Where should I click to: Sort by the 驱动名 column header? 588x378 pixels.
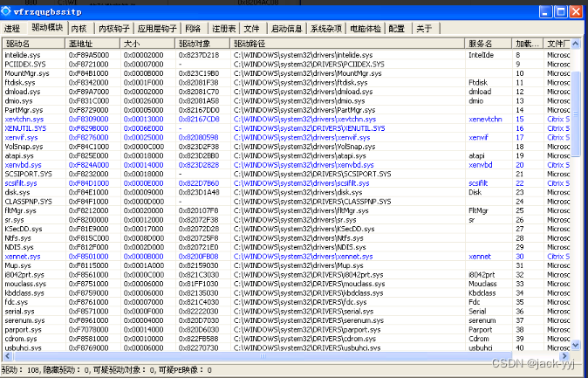pos(34,44)
